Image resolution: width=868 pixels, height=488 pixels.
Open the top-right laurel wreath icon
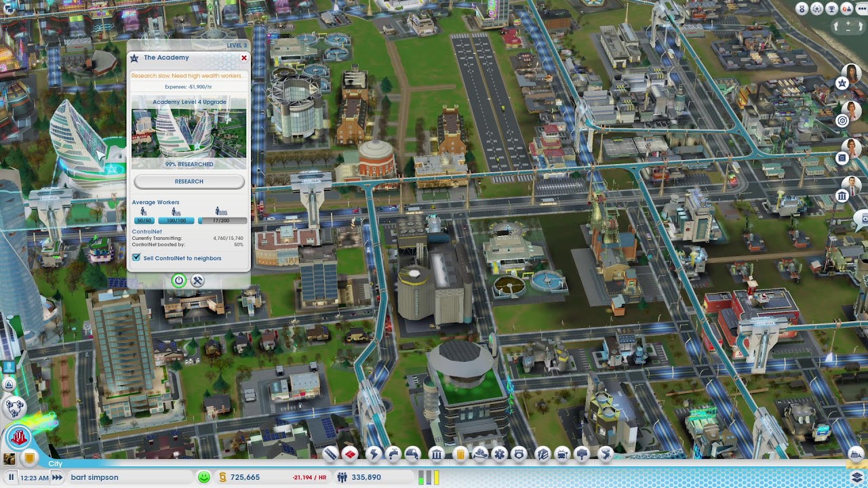click(816, 9)
